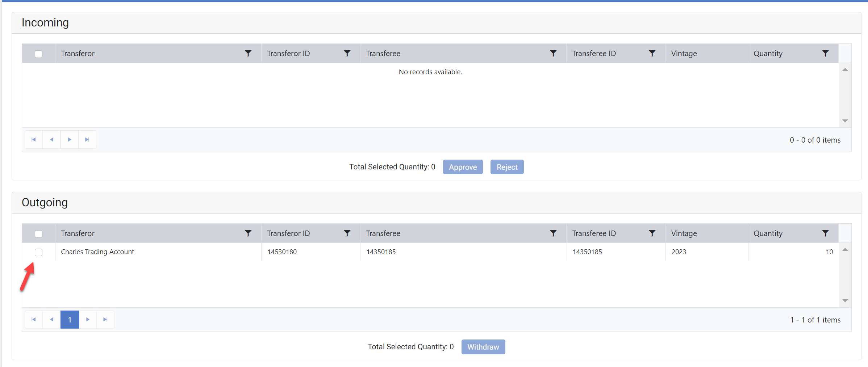Open Quantity filter in Outgoing table
The width and height of the screenshot is (868, 367).
coord(825,233)
